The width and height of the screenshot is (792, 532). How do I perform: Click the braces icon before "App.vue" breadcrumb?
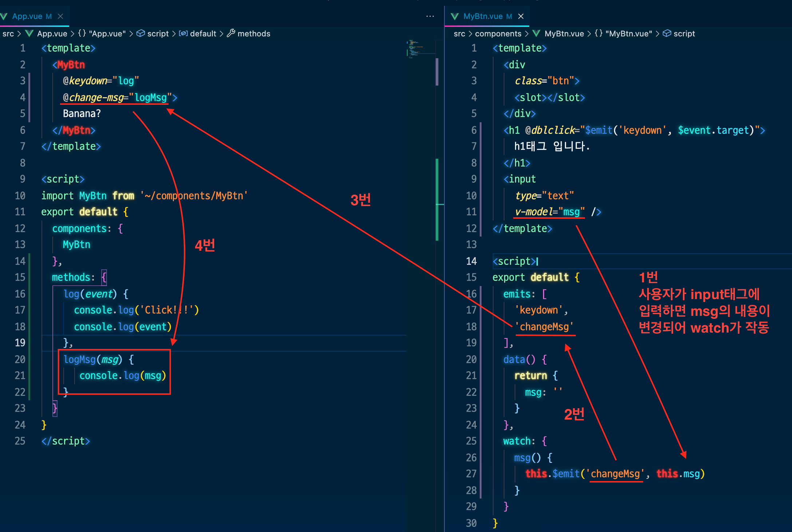point(82,33)
